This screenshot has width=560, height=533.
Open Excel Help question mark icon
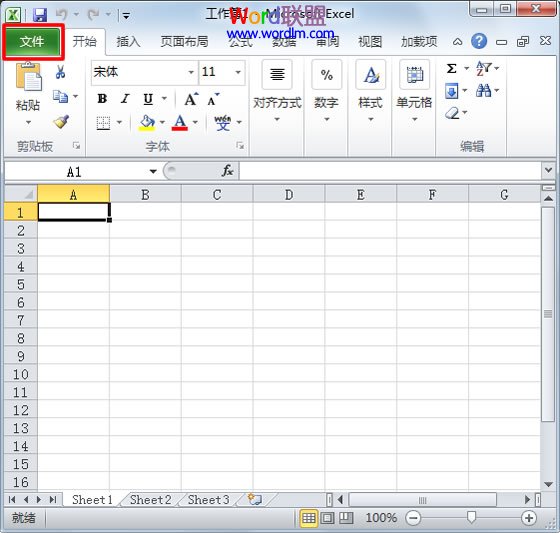click(479, 41)
